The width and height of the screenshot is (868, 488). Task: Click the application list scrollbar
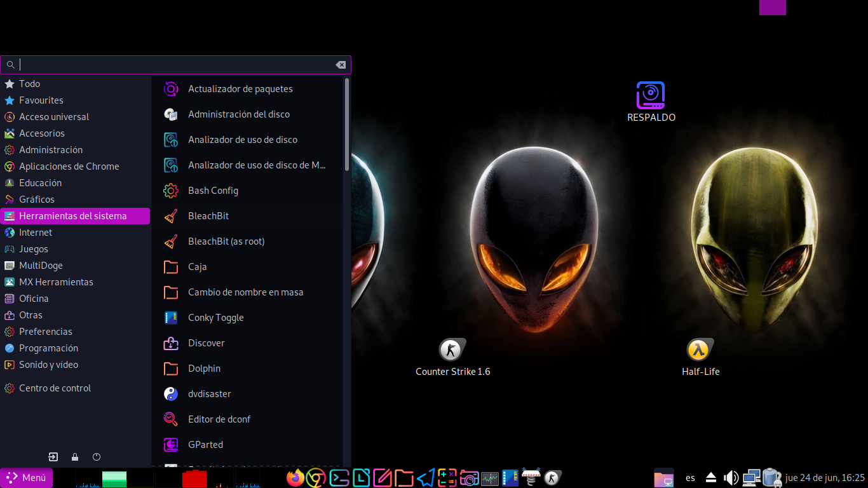[347, 124]
